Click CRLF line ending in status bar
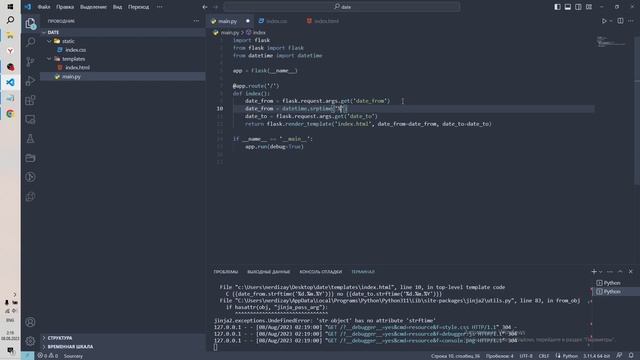 (544, 356)
